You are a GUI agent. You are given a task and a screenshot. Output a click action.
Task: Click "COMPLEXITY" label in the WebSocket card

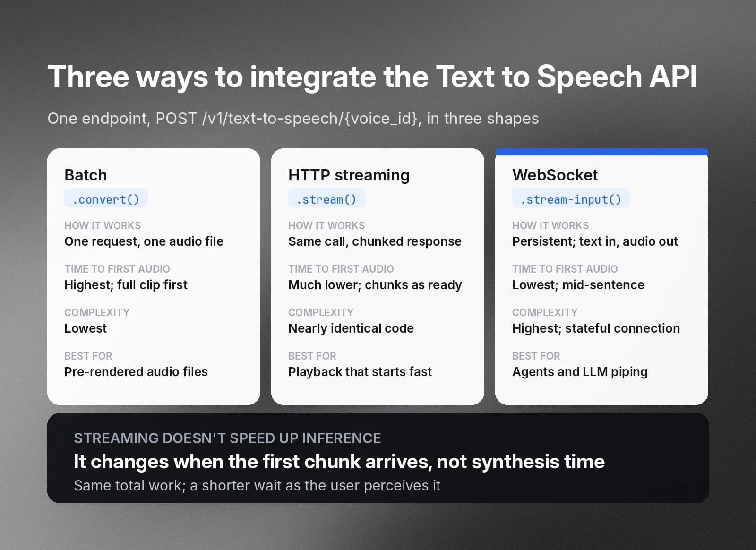click(545, 312)
